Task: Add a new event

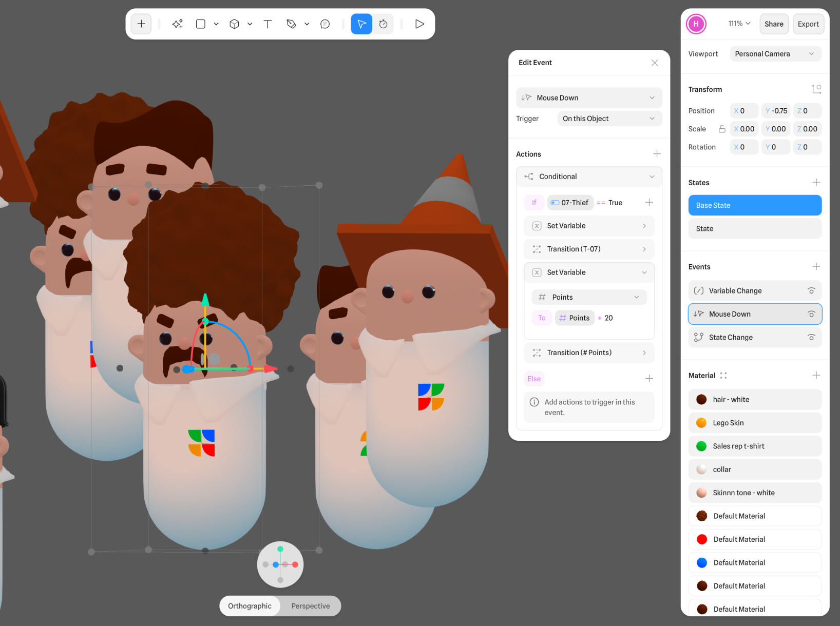Action: coord(816,267)
